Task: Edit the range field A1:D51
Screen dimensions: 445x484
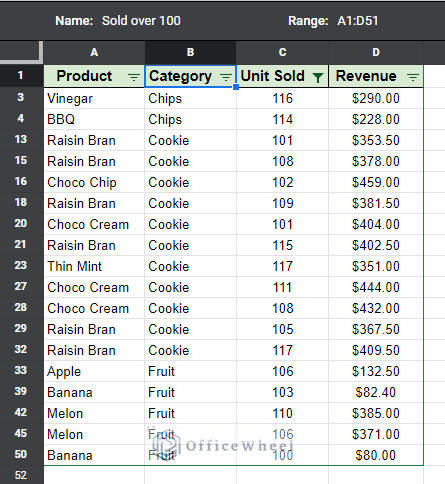Action: [357, 21]
